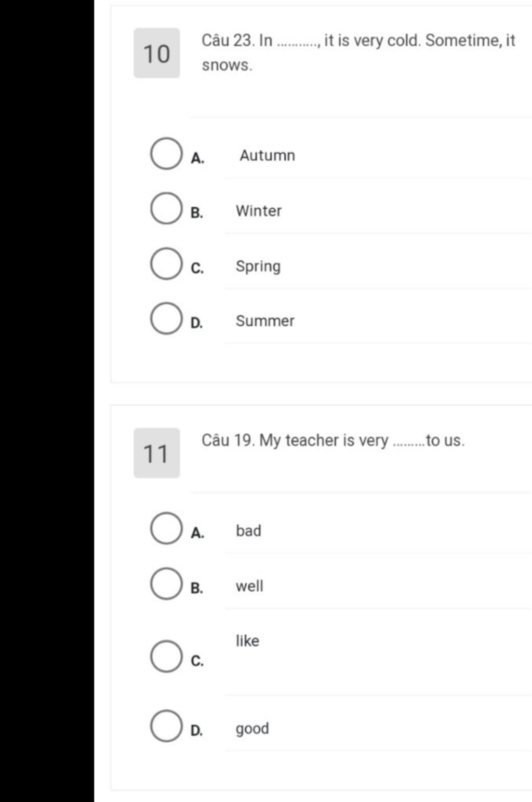Click the Câu 23 question text
532x802 pixels.
point(358,53)
